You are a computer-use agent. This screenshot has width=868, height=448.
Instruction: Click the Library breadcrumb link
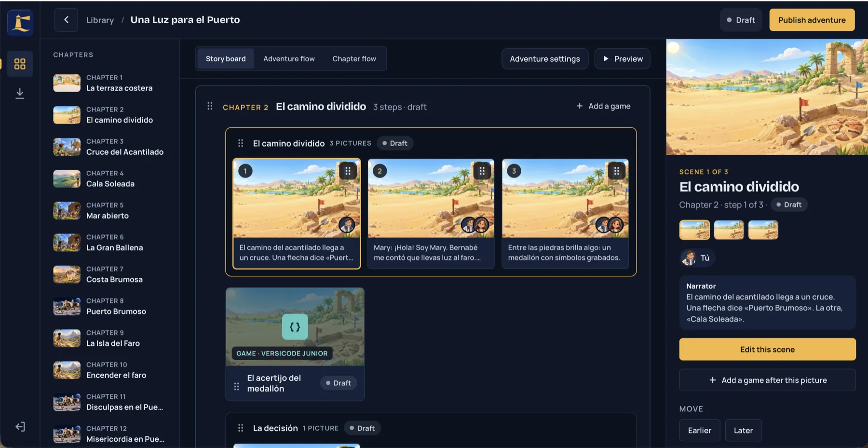pyautogui.click(x=100, y=20)
